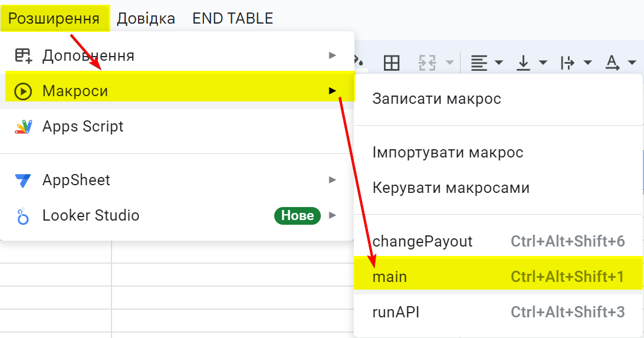Click the merge cells toolbar icon
This screenshot has width=644, height=338.
coord(427,63)
